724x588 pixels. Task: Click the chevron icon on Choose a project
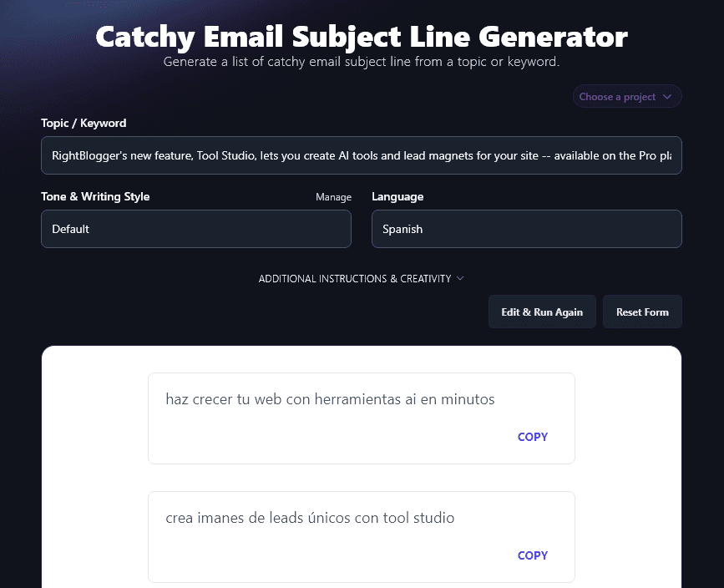click(668, 96)
